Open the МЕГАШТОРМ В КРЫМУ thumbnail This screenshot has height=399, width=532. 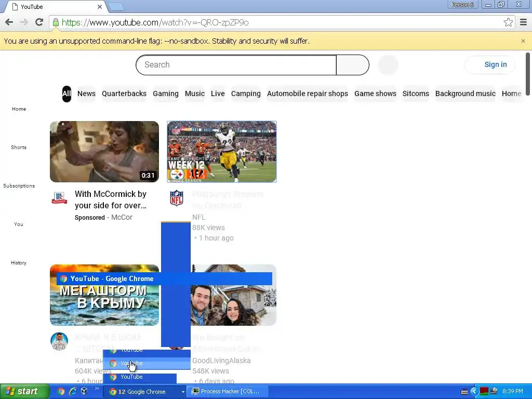pos(104,295)
